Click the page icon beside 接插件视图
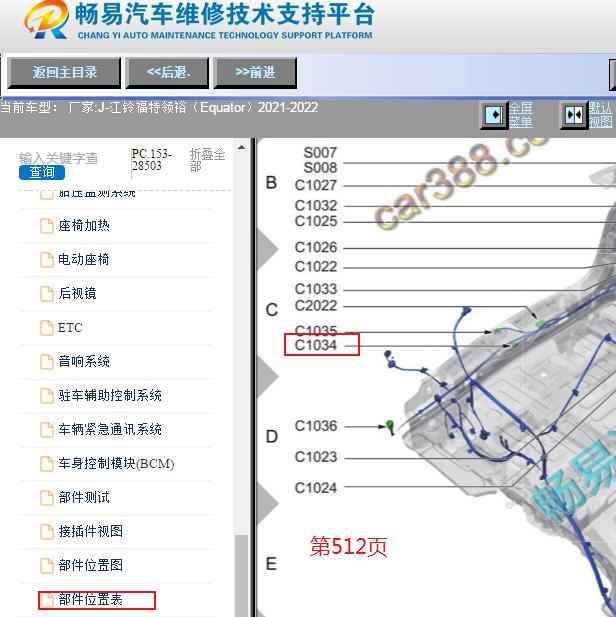The height and width of the screenshot is (617, 616). 47,532
